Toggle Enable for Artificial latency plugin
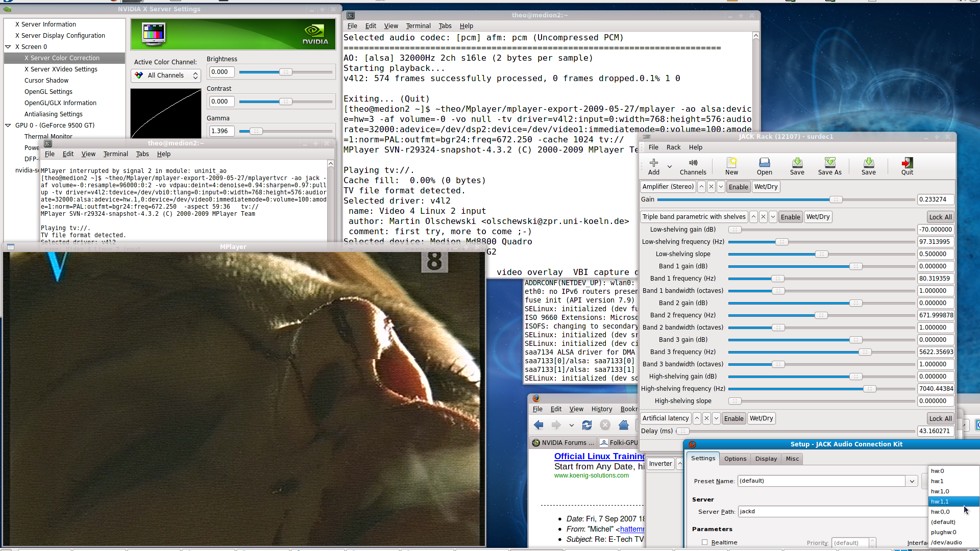The image size is (980, 551). click(733, 418)
